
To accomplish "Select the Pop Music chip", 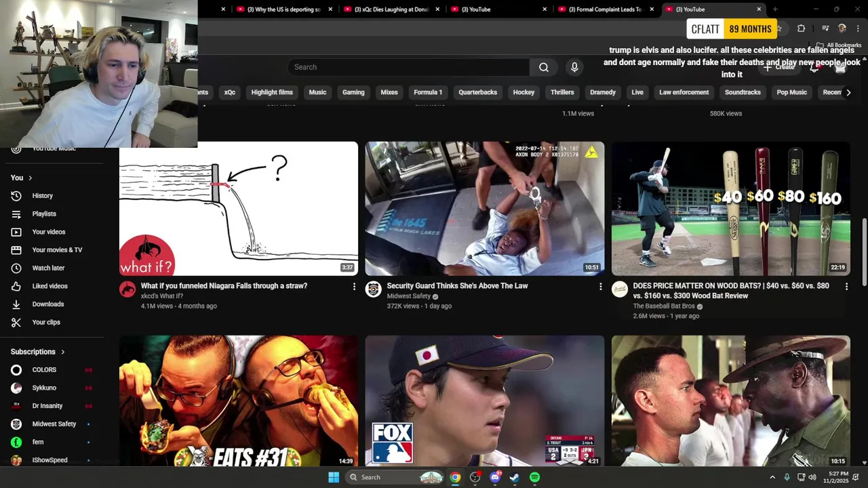I will tap(791, 92).
